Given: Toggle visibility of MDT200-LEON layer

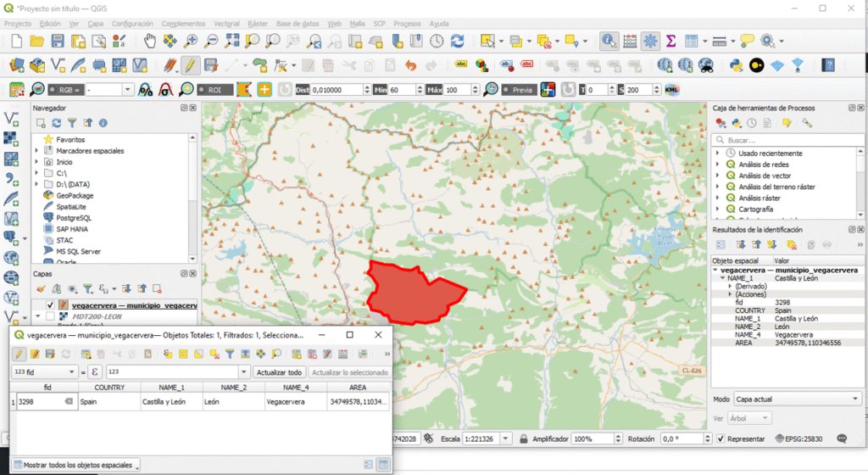Looking at the screenshot, I should pos(50,316).
